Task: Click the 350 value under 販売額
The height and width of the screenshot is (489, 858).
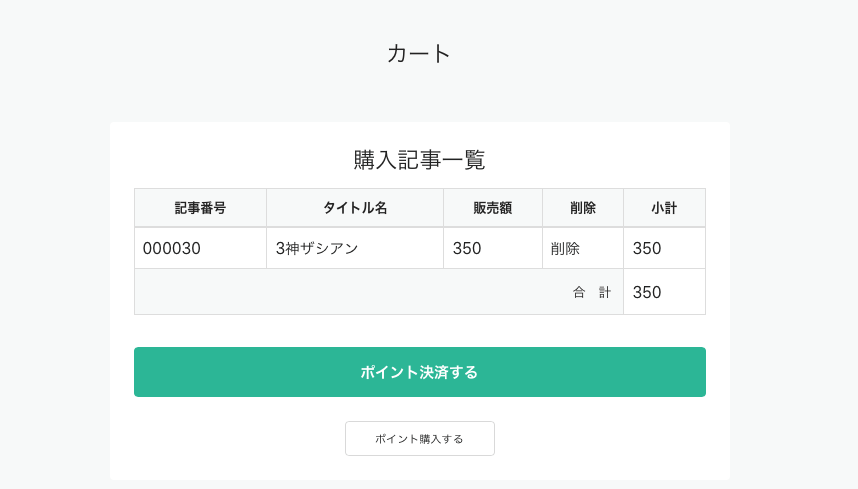Action: tap(467, 248)
